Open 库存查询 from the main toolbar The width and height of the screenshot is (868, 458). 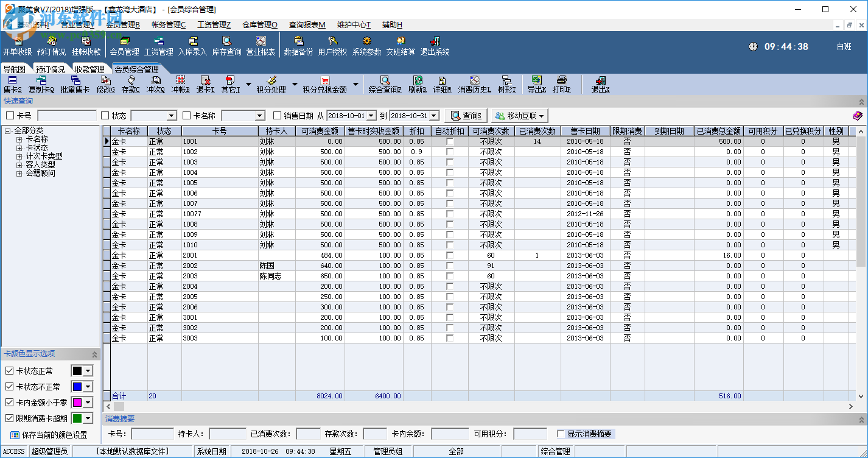click(226, 46)
